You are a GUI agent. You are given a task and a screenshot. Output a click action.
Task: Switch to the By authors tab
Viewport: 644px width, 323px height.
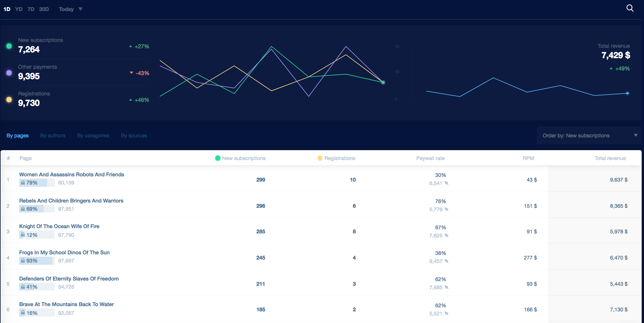pyautogui.click(x=53, y=136)
